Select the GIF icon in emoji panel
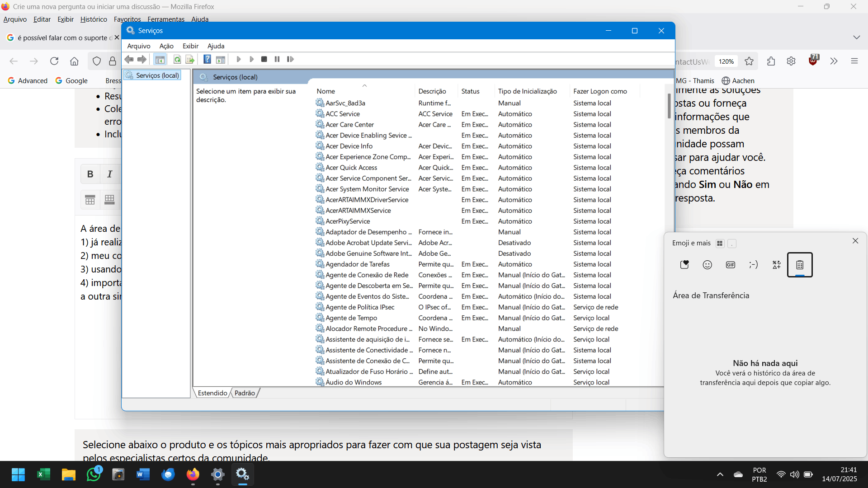868x488 pixels. [730, 265]
